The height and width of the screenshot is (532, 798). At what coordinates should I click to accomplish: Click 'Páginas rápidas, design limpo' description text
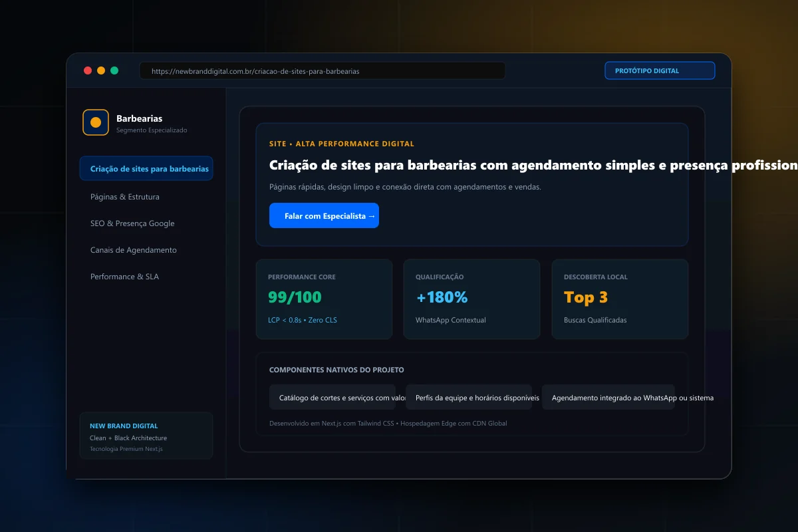(405, 187)
